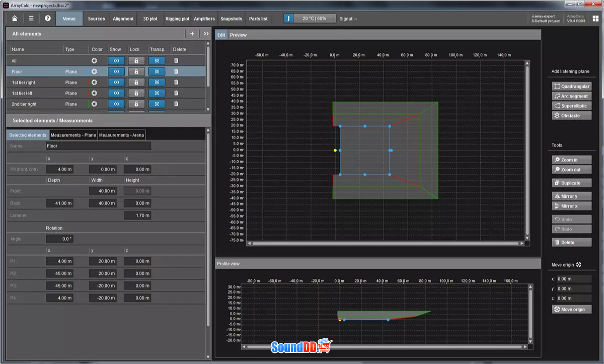Toggle transparency for All elements

(157, 60)
